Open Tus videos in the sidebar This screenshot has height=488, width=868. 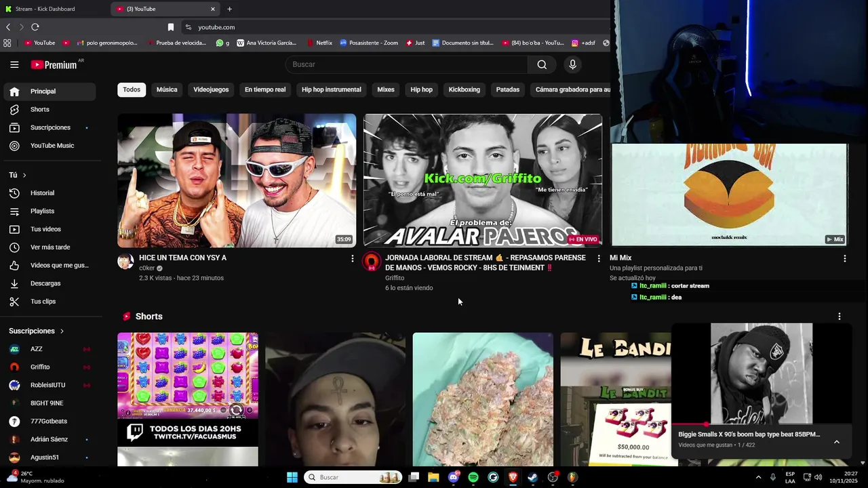coord(50,229)
